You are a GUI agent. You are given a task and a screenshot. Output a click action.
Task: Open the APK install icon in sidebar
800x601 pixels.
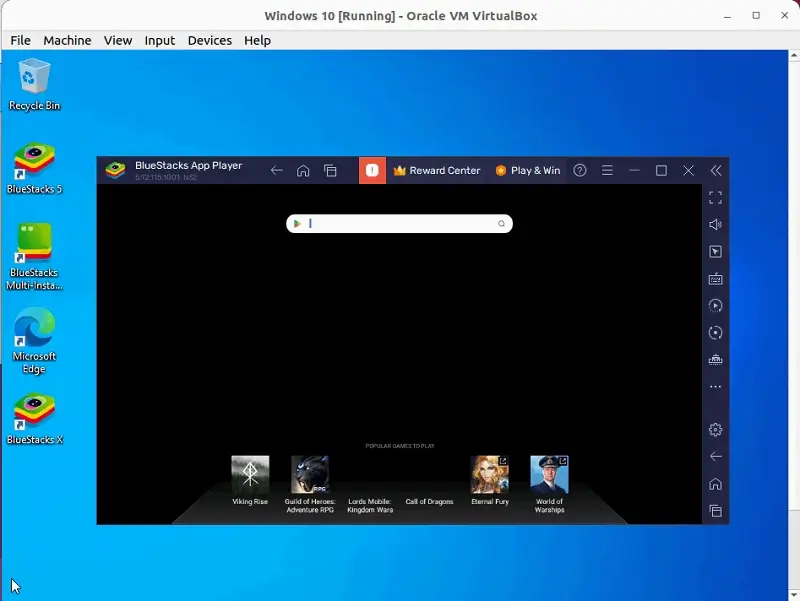[x=715, y=360]
